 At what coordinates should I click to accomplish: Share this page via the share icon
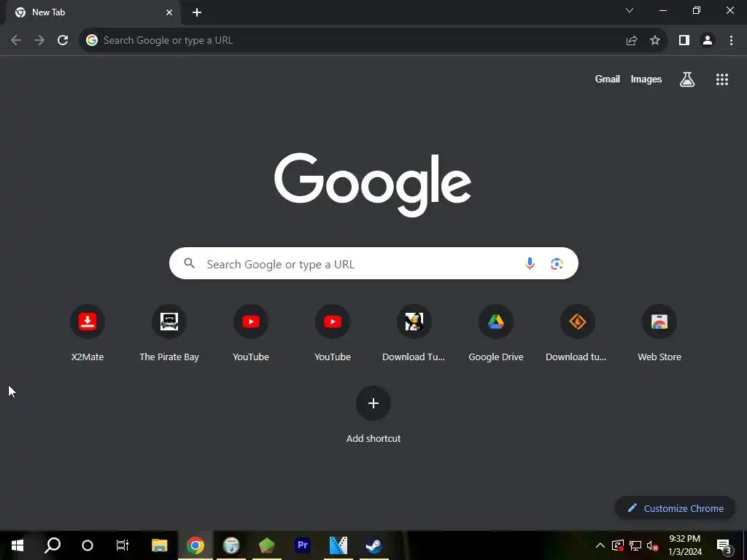coord(632,41)
